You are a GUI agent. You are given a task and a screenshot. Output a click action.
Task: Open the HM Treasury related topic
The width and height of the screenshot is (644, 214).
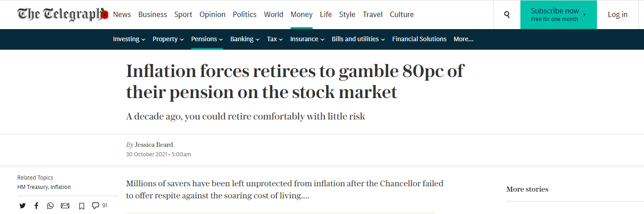pyautogui.click(x=33, y=187)
